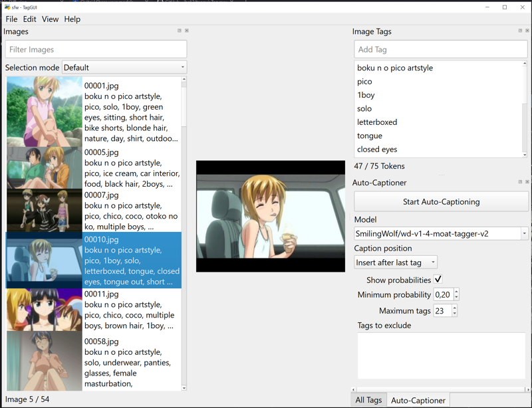The image size is (532, 408).
Task: Click the Maximum tags value field
Action: coord(442,311)
